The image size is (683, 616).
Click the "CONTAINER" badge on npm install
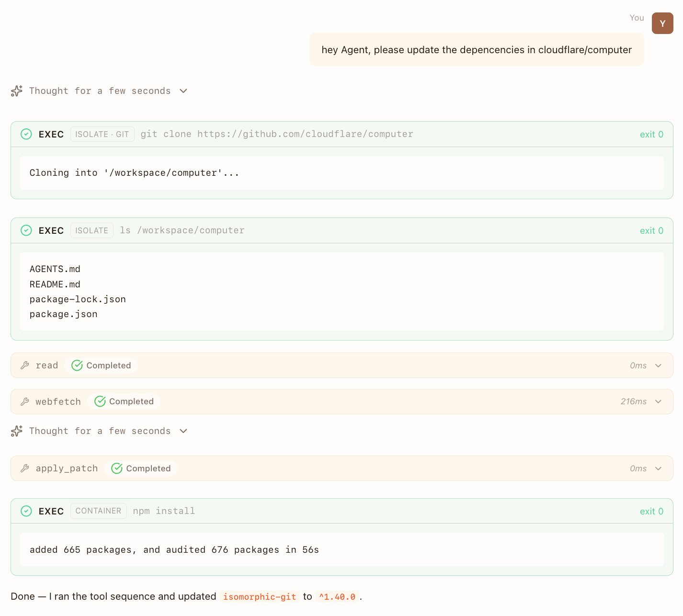tap(99, 511)
